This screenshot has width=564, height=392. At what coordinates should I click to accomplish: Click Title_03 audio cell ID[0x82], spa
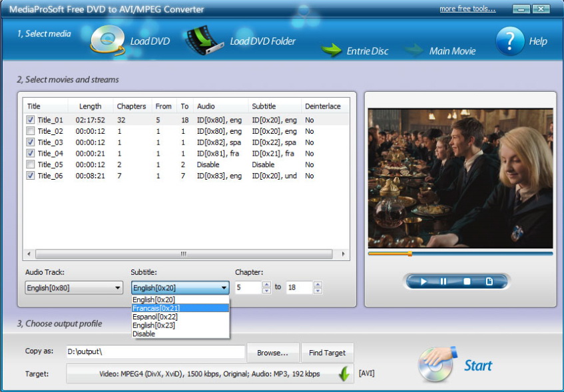(219, 142)
